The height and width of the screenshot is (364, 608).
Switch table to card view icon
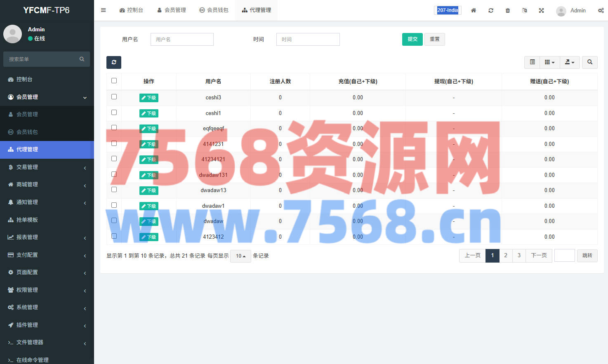(533, 62)
